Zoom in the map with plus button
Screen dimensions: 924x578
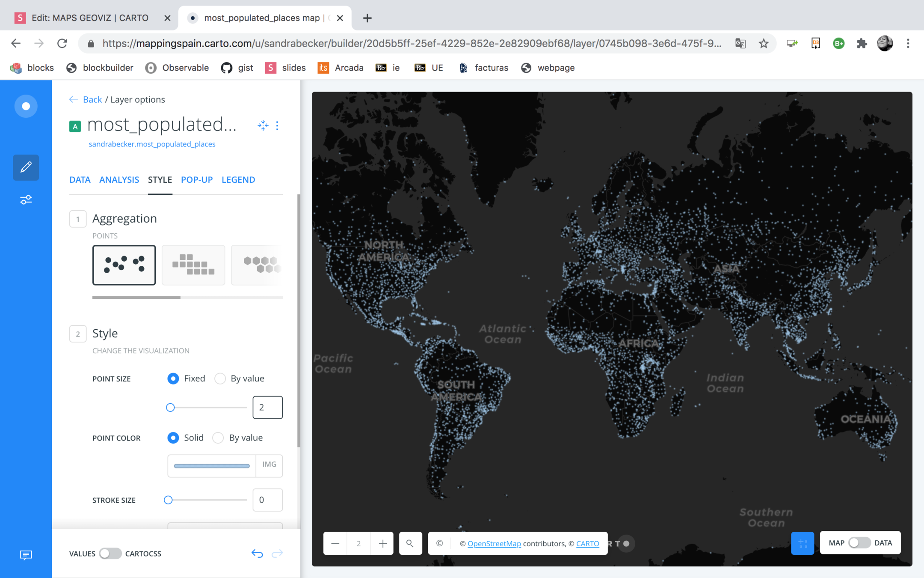click(382, 543)
